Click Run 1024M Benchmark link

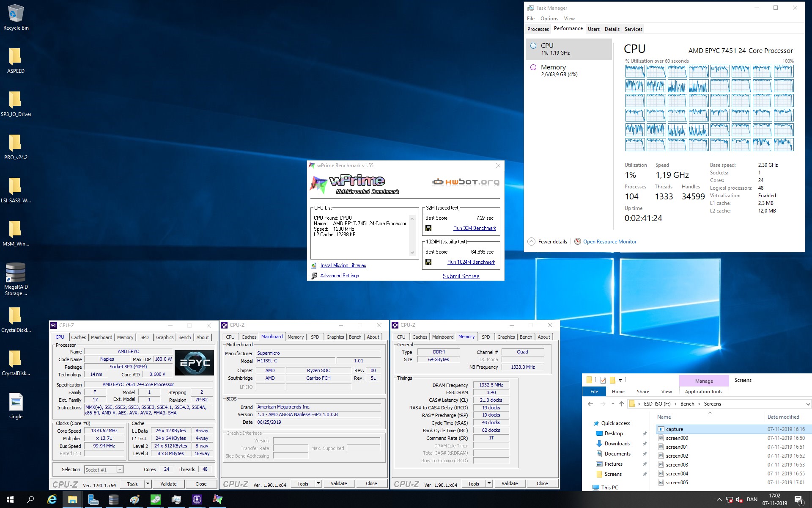tap(471, 262)
